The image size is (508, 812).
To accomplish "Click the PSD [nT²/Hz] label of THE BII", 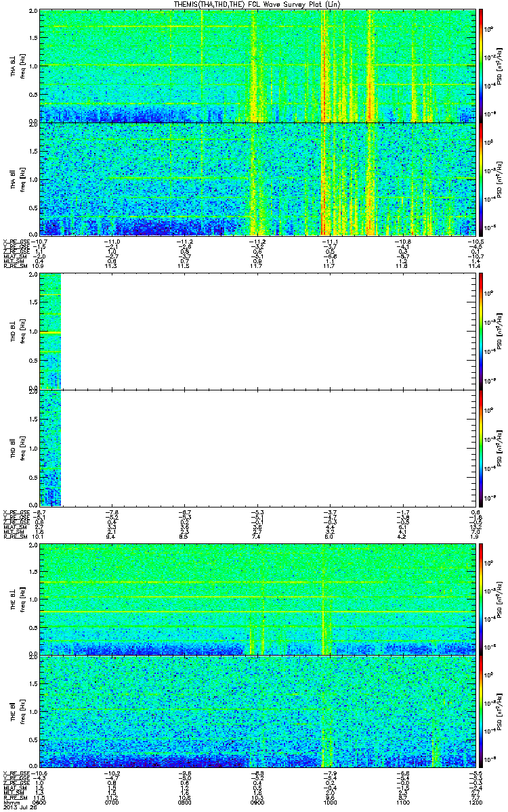I will point(500,711).
